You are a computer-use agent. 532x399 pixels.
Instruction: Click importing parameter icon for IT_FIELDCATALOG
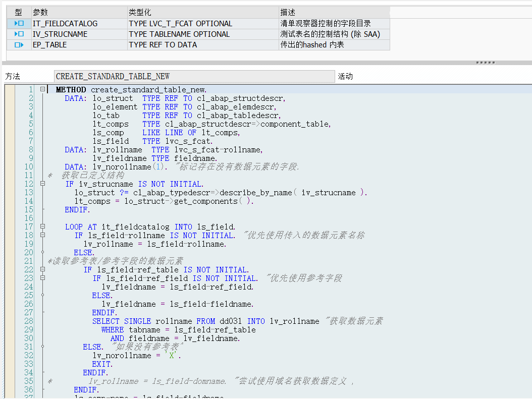point(19,23)
